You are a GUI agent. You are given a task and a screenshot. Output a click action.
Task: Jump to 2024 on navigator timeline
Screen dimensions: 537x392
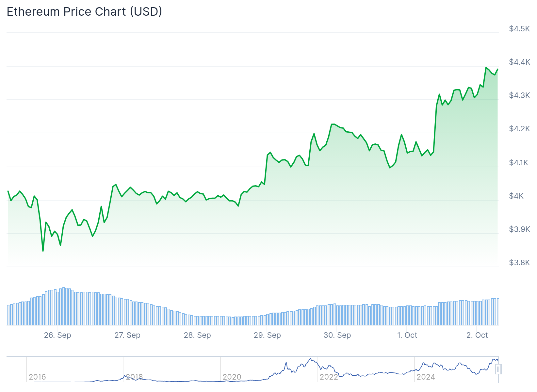click(x=426, y=377)
